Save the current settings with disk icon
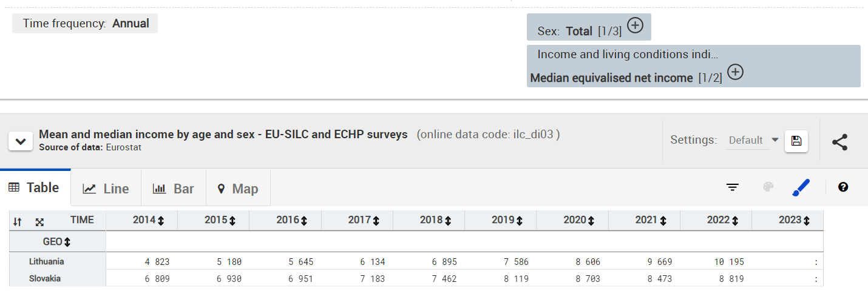 point(796,141)
